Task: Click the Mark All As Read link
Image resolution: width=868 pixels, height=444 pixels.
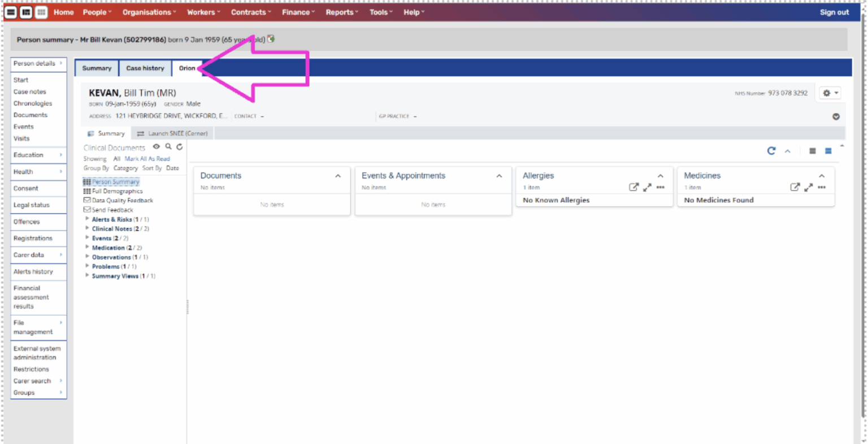Action: click(147, 159)
